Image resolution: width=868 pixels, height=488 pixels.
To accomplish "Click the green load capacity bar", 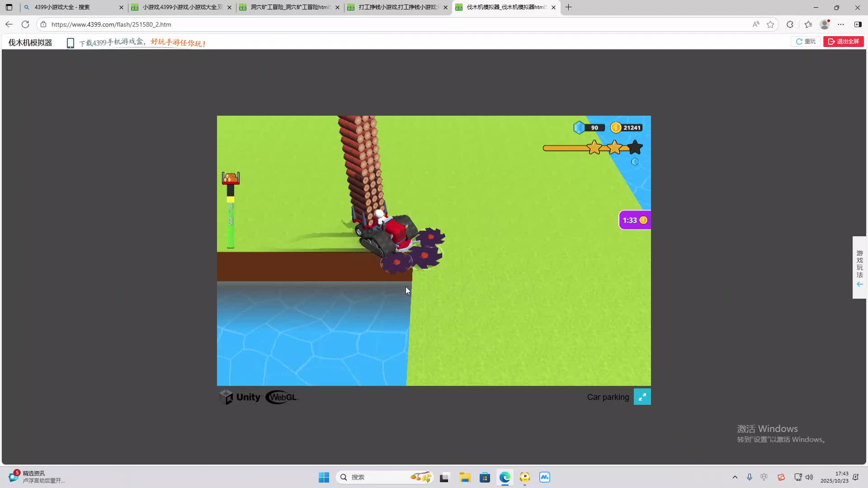I will tap(231, 225).
